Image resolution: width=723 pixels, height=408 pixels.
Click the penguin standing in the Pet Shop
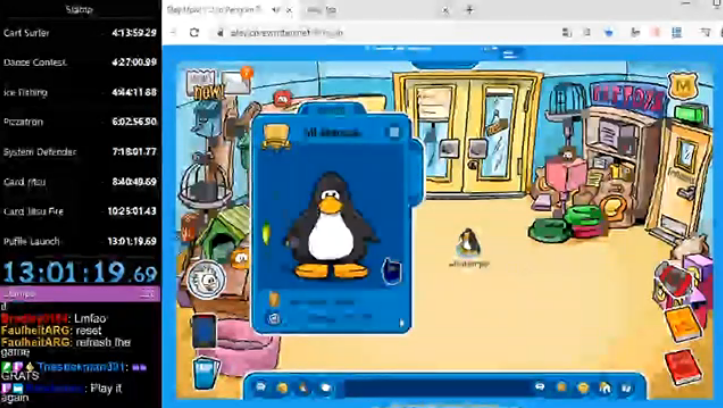tap(468, 243)
